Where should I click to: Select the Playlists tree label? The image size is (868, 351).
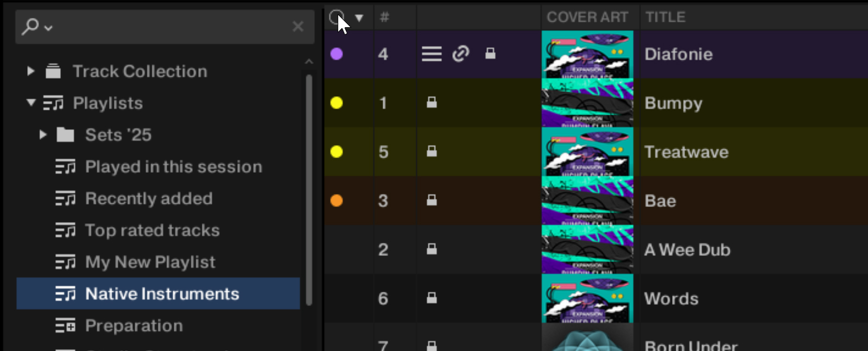pos(108,103)
